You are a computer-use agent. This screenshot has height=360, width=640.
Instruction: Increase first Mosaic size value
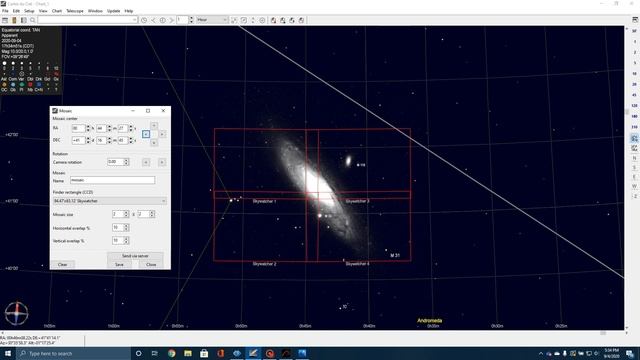tap(126, 212)
